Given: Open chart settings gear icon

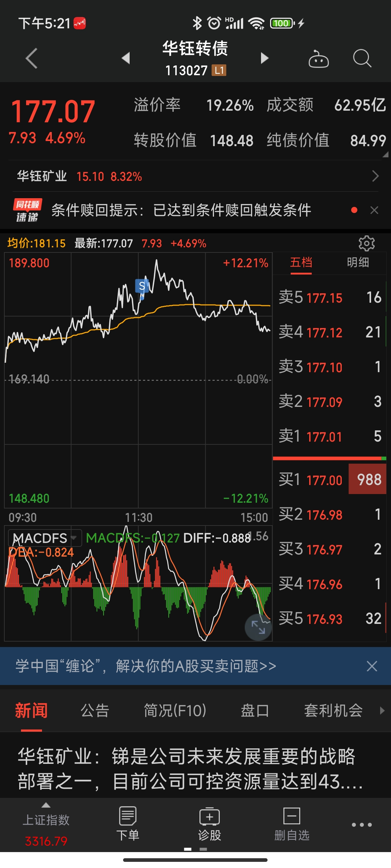Looking at the screenshot, I should 366,243.
